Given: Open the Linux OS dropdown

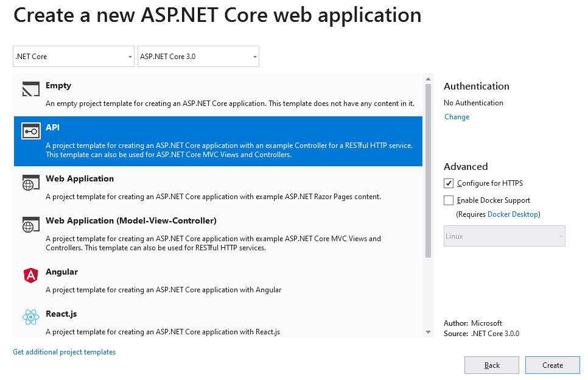Looking at the screenshot, I should (505, 235).
